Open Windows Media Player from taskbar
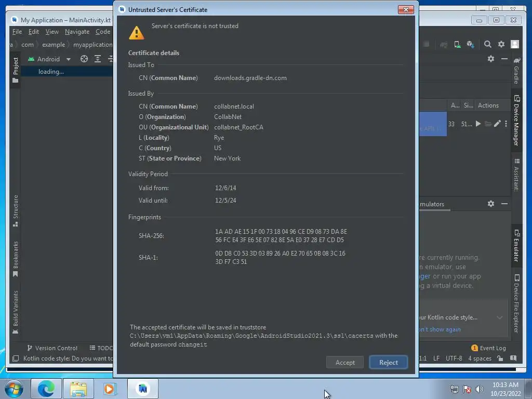 click(110, 389)
